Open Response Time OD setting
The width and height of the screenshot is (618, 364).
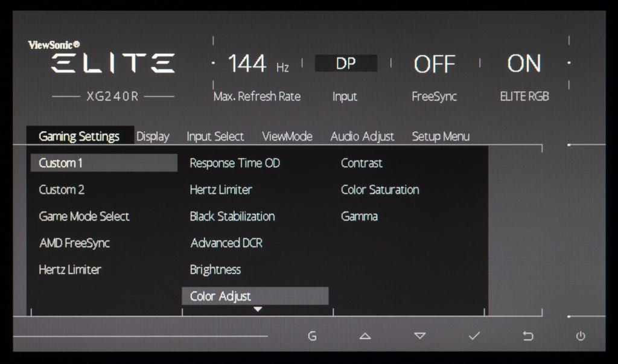(x=235, y=163)
